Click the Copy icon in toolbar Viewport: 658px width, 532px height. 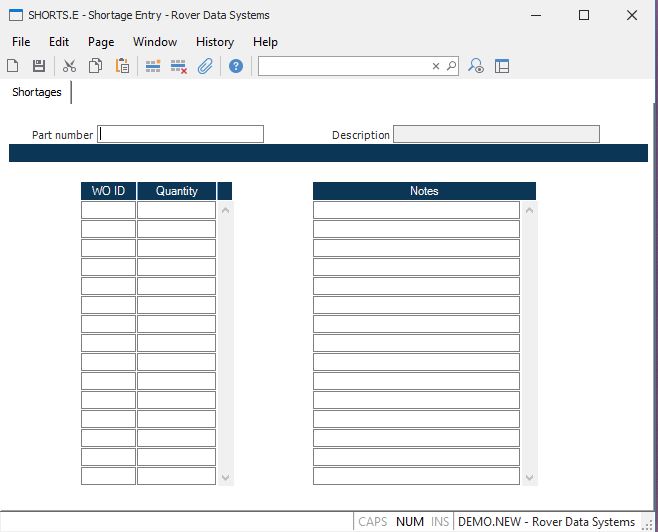(95, 66)
